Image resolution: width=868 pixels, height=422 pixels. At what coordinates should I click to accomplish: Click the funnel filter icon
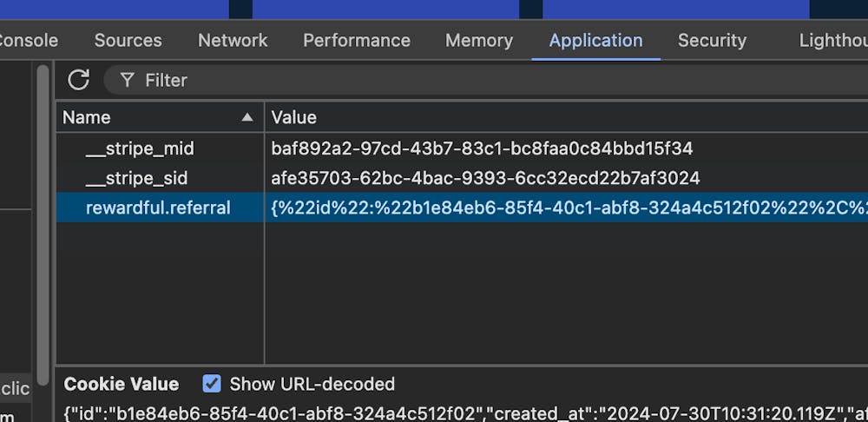[x=128, y=80]
